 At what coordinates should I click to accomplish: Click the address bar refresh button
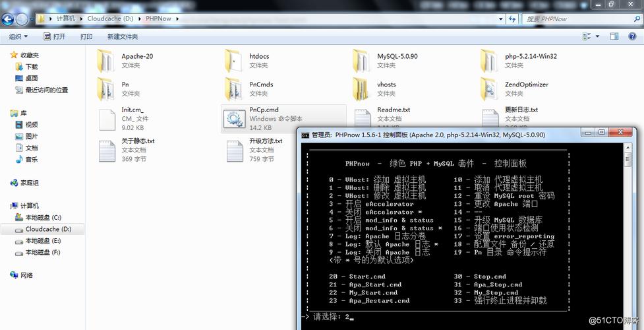point(512,18)
